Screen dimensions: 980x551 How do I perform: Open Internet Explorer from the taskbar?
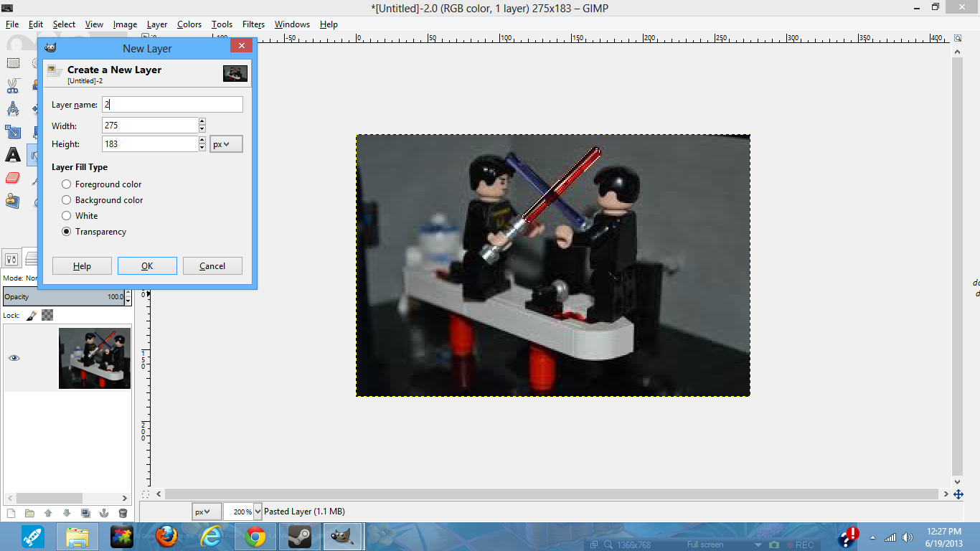coord(211,537)
